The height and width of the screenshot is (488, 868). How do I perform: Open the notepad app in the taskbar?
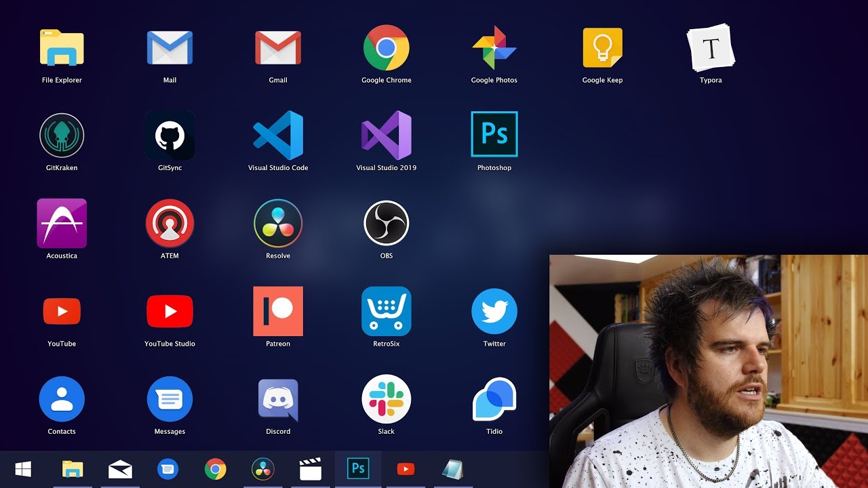pos(452,469)
